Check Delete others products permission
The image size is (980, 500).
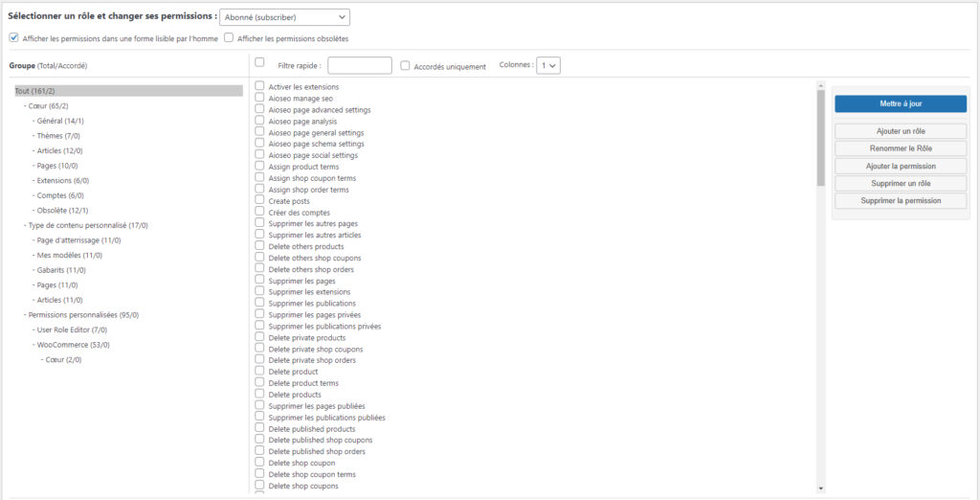coord(259,246)
